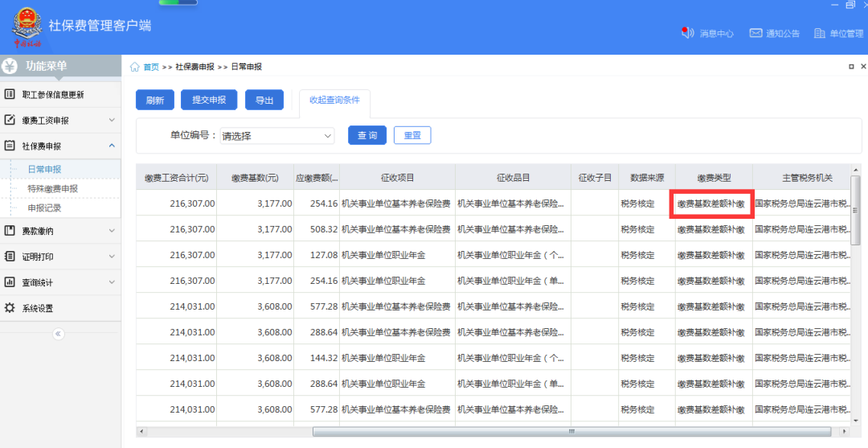Click the 数据来源 column header
868x448 pixels.
coord(647,178)
